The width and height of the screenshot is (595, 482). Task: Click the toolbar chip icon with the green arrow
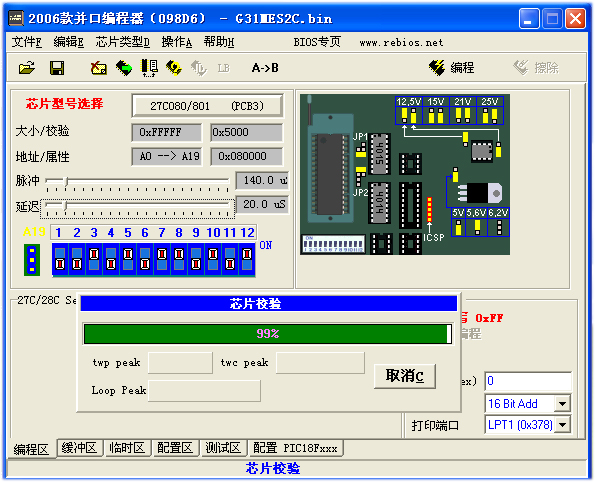[x=124, y=68]
